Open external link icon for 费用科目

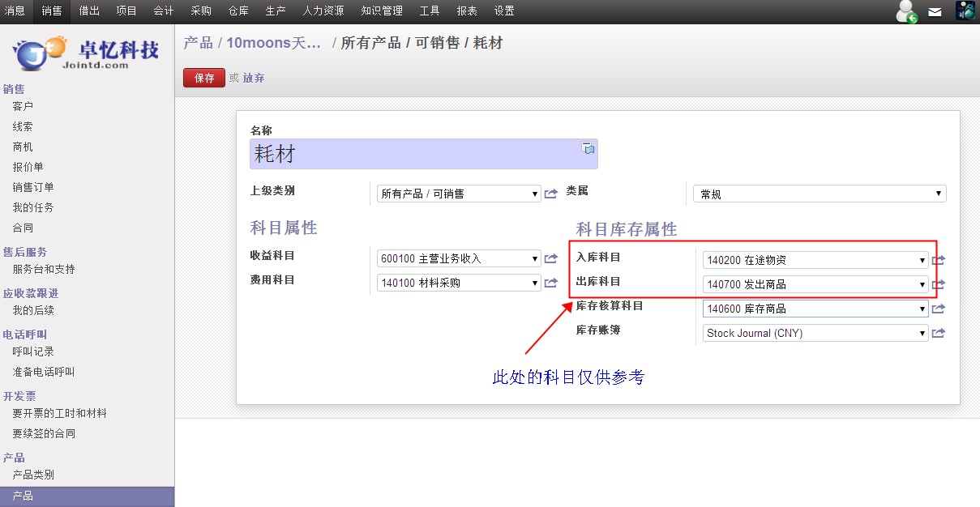(x=551, y=283)
